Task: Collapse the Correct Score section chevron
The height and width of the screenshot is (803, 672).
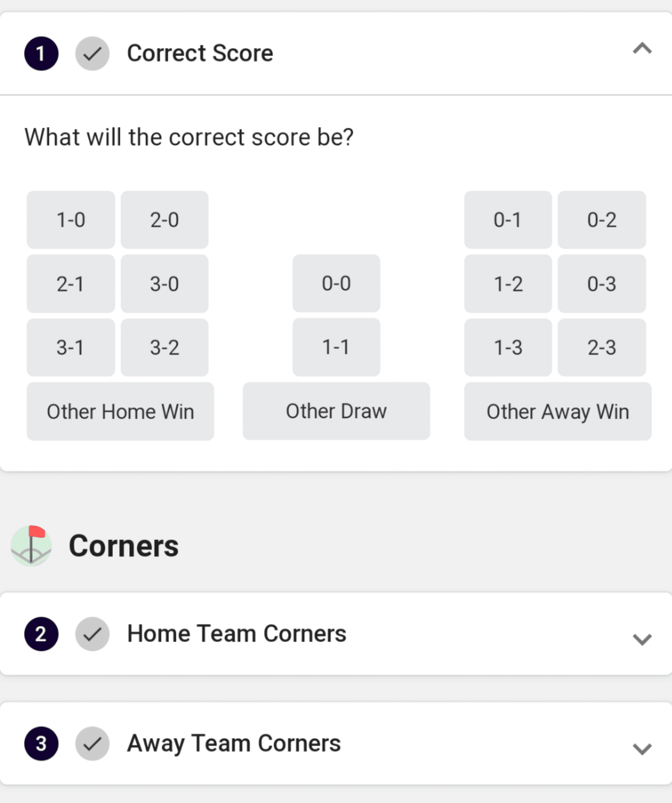Action: (642, 49)
